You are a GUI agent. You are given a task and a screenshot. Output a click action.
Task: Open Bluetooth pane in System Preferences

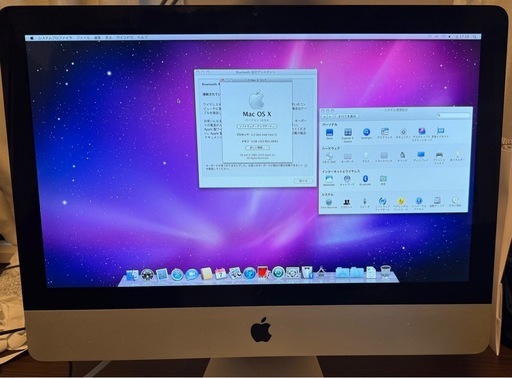coord(365,180)
